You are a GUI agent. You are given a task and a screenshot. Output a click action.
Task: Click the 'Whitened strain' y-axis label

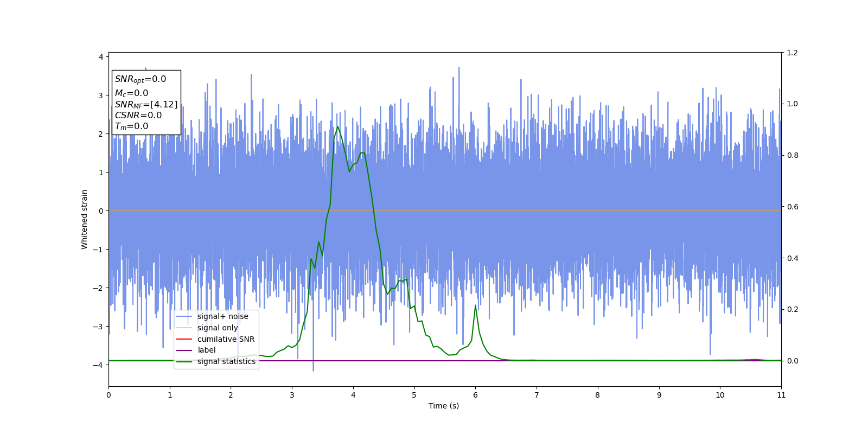[x=85, y=219]
